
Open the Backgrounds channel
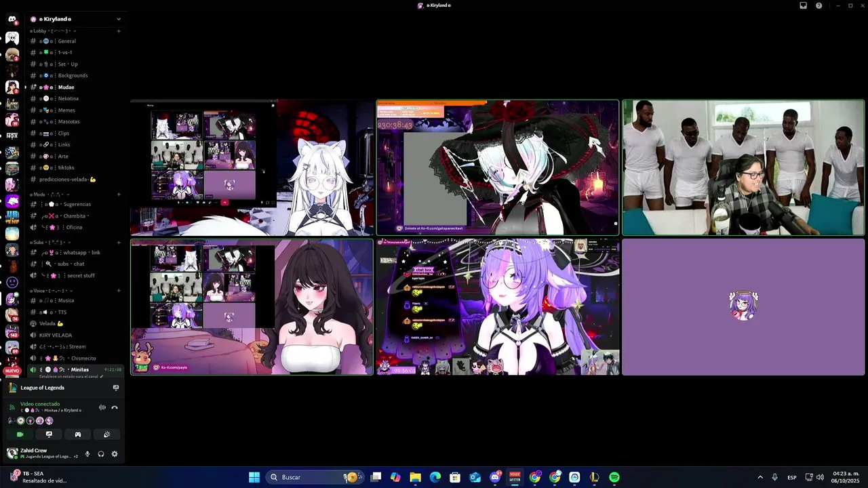point(75,76)
